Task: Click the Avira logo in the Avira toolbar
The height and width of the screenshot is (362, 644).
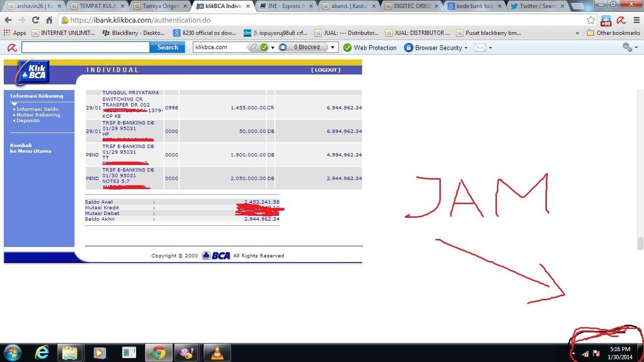Action: pyautogui.click(x=11, y=47)
